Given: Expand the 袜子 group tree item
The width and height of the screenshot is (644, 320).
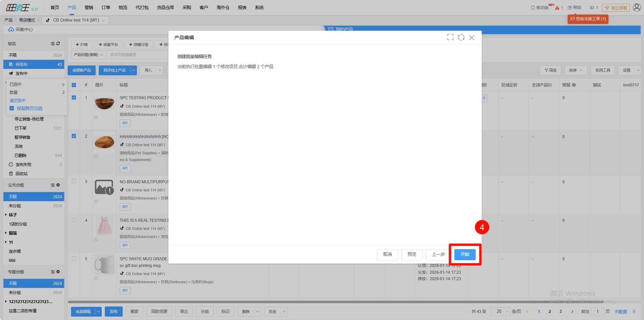Looking at the screenshot, I should point(6,215).
